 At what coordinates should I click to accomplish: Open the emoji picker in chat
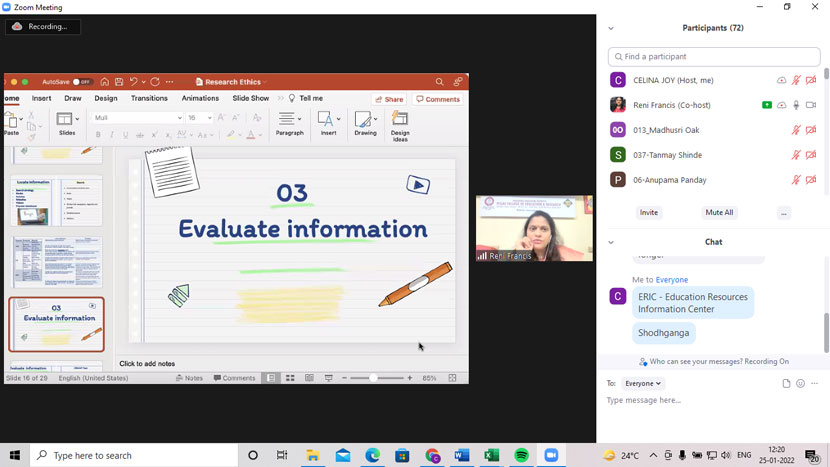pyautogui.click(x=800, y=383)
